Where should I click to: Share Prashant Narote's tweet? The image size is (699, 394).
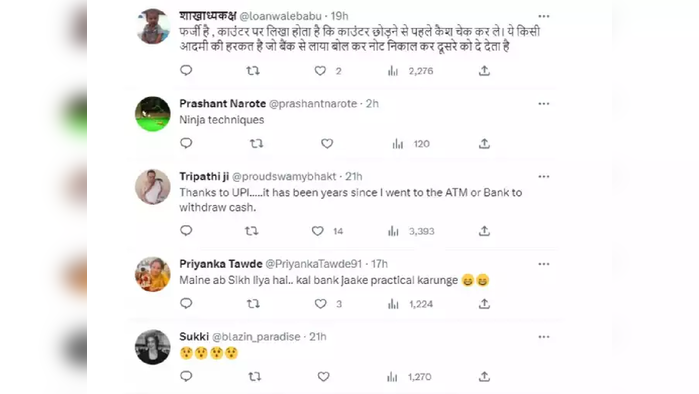(x=484, y=144)
